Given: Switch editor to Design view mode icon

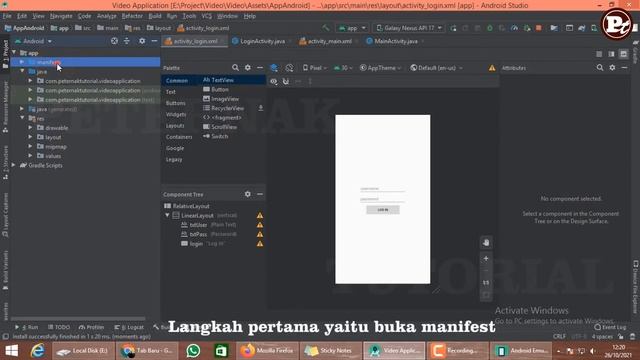Looking at the screenshot, I should [623, 54].
